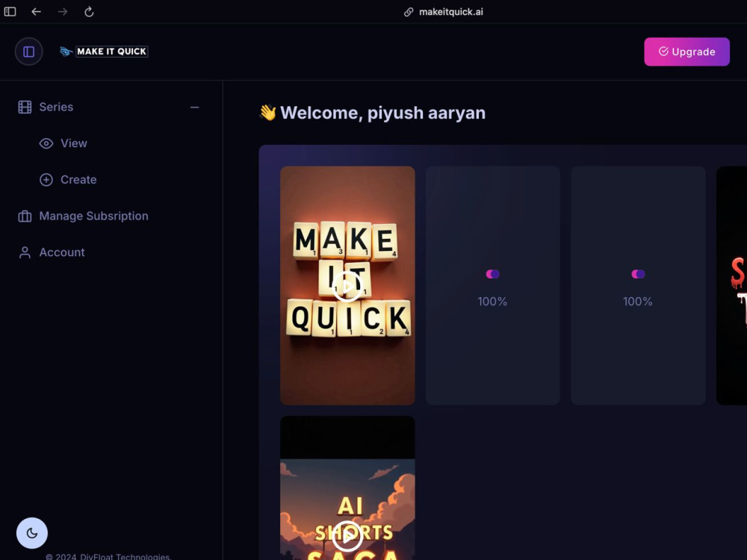Open the Make It Quick logo homepage

104,52
